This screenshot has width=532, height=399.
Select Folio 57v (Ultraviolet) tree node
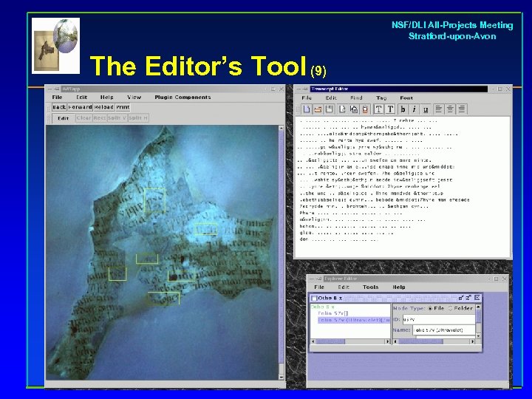[x=353, y=320]
